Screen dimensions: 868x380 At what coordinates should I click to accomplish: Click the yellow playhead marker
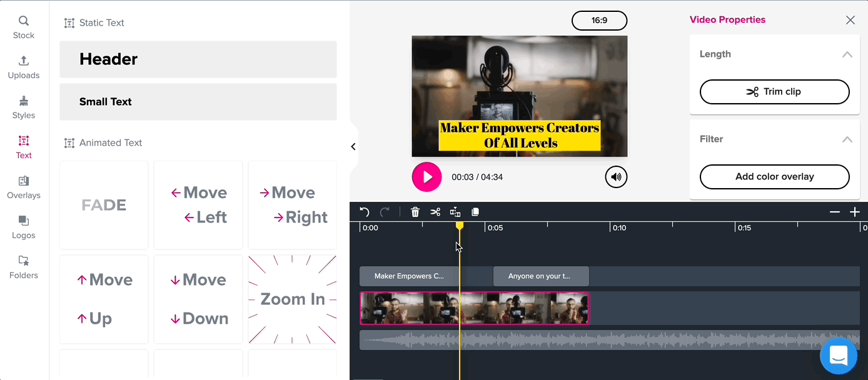[460, 225]
